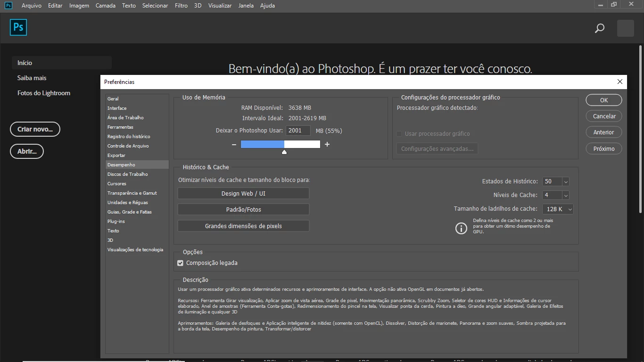Go to Próximo preferences page
Image resolution: width=644 pixels, height=362 pixels.
(x=604, y=148)
